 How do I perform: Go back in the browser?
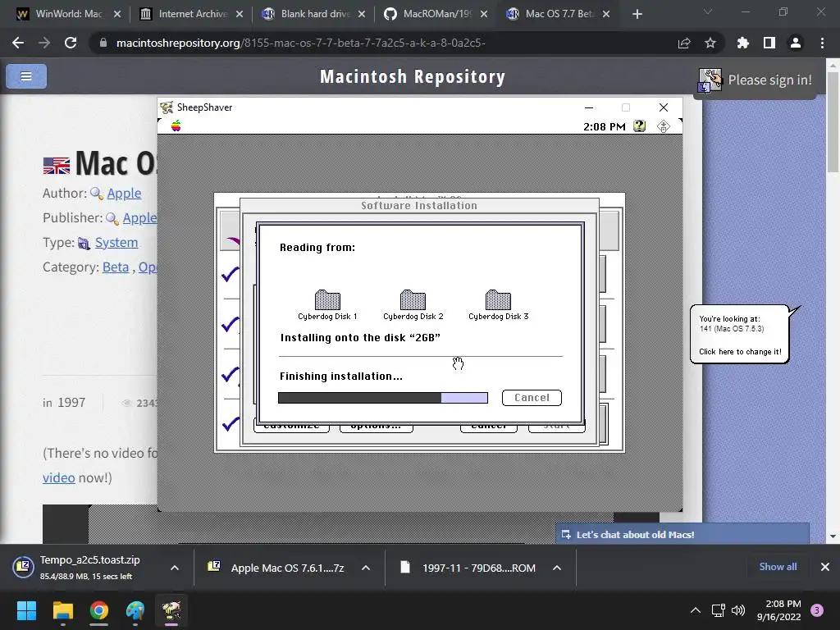pos(18,43)
